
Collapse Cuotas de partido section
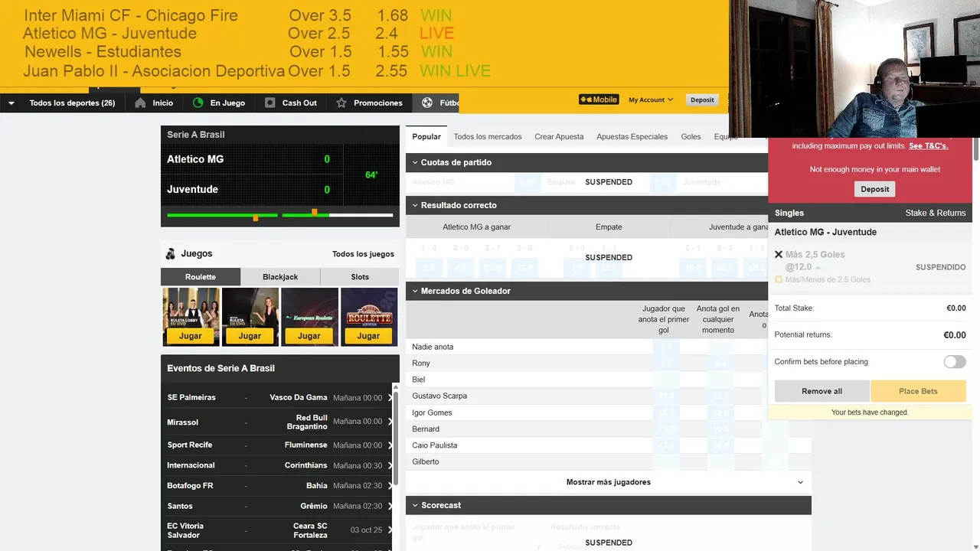coord(416,162)
